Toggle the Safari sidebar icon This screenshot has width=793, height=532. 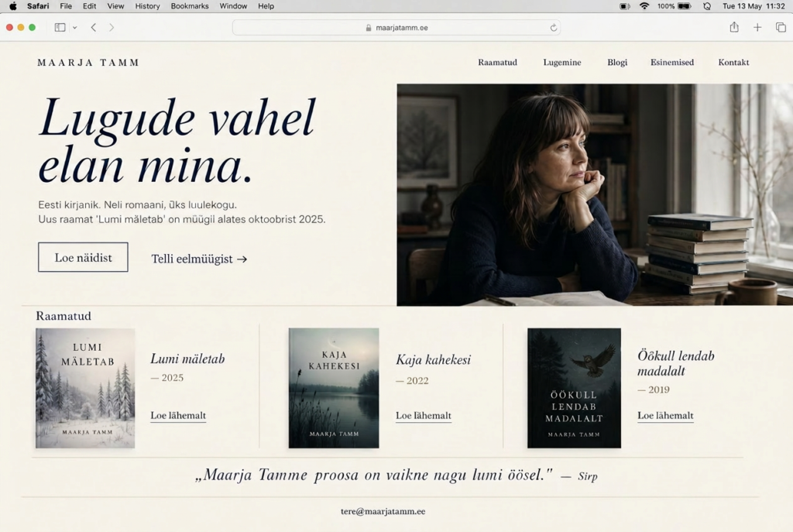(60, 27)
